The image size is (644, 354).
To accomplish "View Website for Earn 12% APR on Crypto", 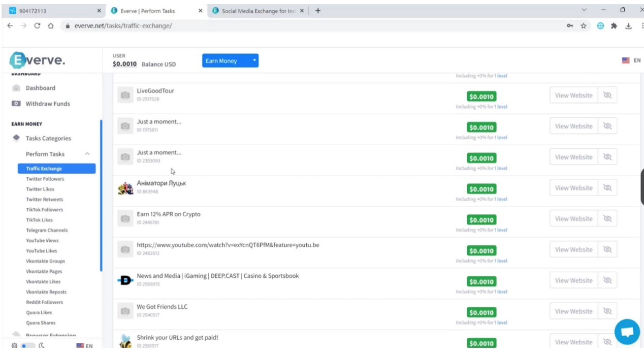I will coord(573,219).
